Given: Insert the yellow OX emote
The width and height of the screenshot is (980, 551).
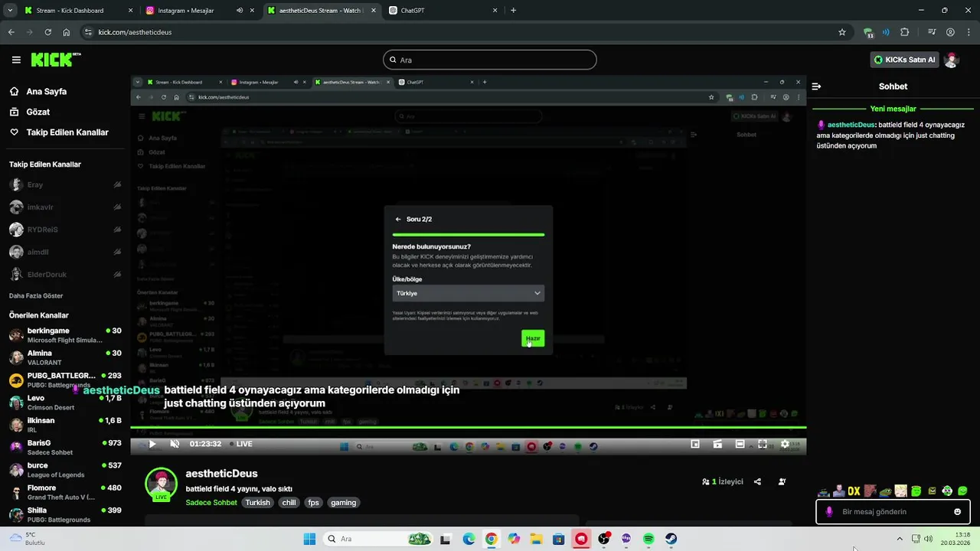Looking at the screenshot, I should point(854,491).
